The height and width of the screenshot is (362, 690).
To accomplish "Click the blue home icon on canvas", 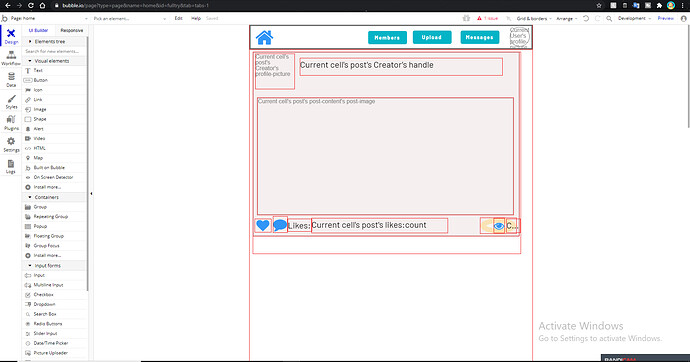I will (x=264, y=37).
